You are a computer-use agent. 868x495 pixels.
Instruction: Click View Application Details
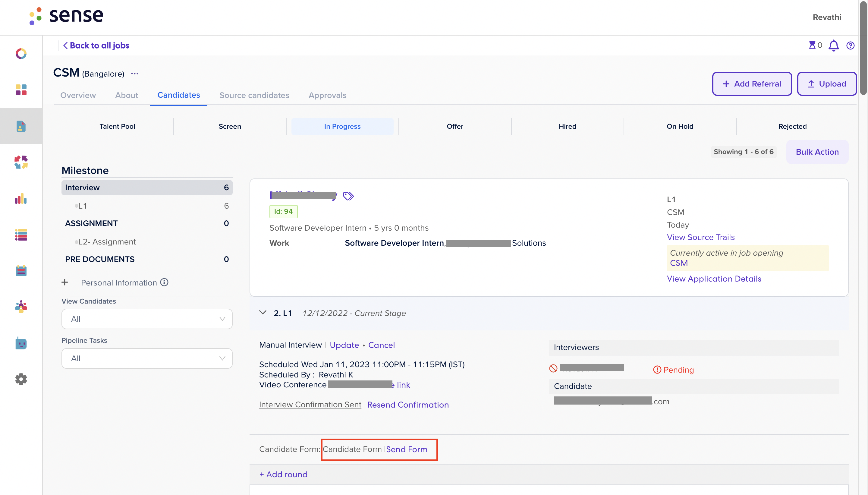(x=714, y=279)
